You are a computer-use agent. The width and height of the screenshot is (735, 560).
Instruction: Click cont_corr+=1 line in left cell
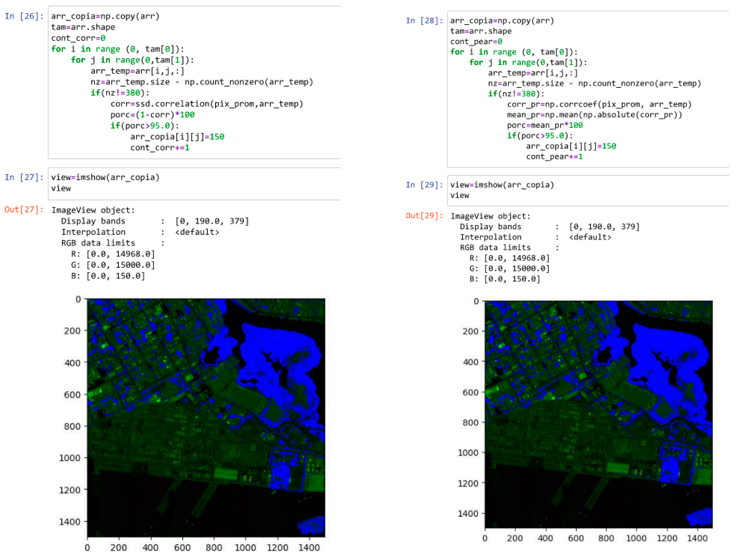click(x=160, y=148)
